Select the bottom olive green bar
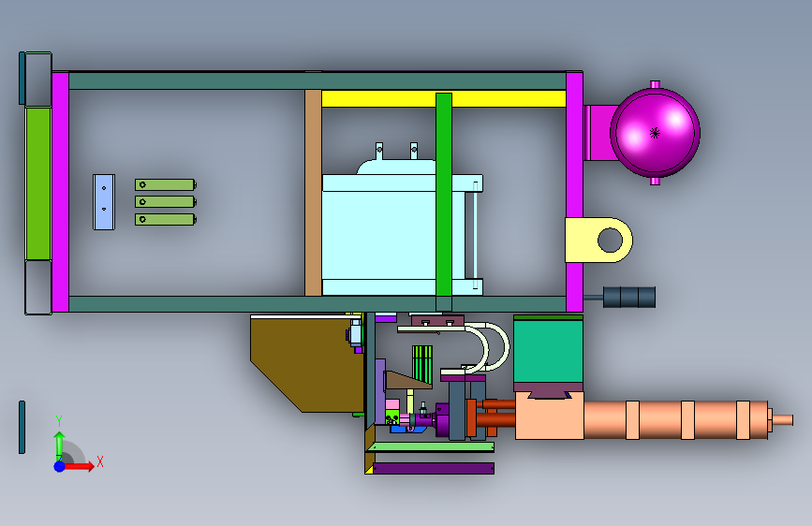Image resolution: width=812 pixels, height=526 pixels. [165, 219]
